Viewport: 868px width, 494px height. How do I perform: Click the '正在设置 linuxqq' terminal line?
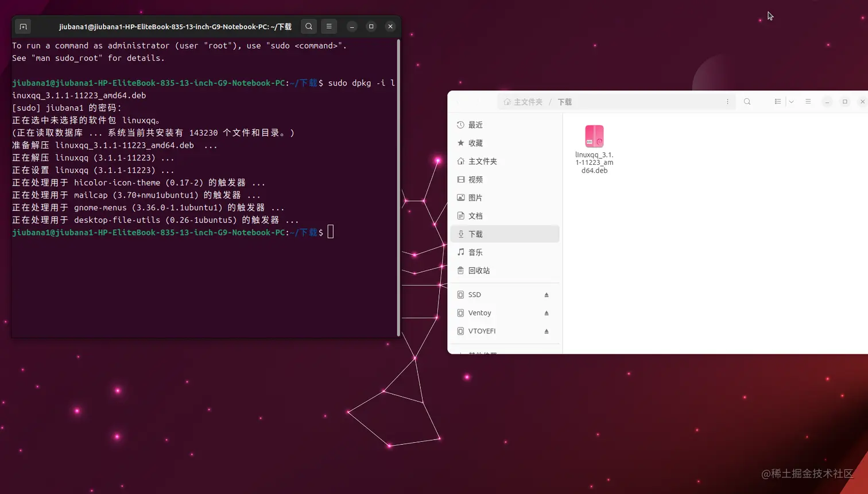[93, 171]
